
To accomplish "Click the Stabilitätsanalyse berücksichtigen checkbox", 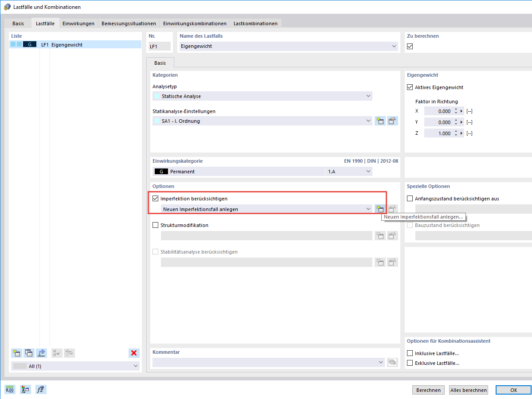I will coord(155,252).
